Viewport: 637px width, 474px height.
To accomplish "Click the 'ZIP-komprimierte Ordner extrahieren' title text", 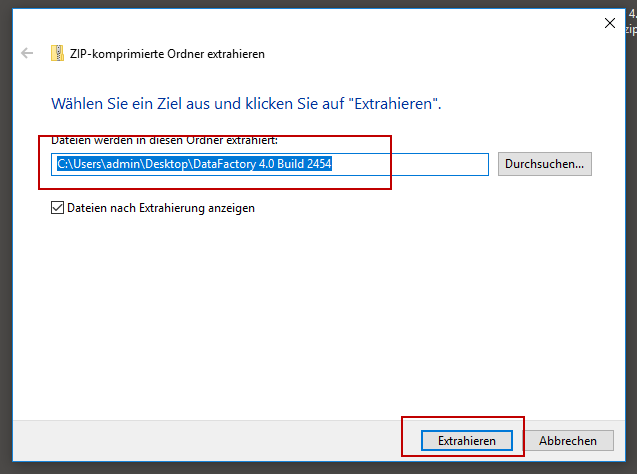I will coord(169,54).
